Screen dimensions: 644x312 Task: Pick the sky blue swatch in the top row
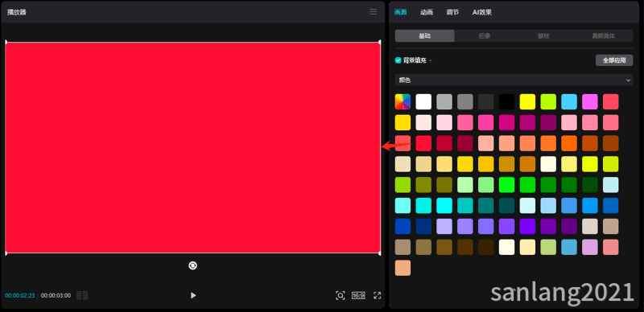(x=569, y=101)
